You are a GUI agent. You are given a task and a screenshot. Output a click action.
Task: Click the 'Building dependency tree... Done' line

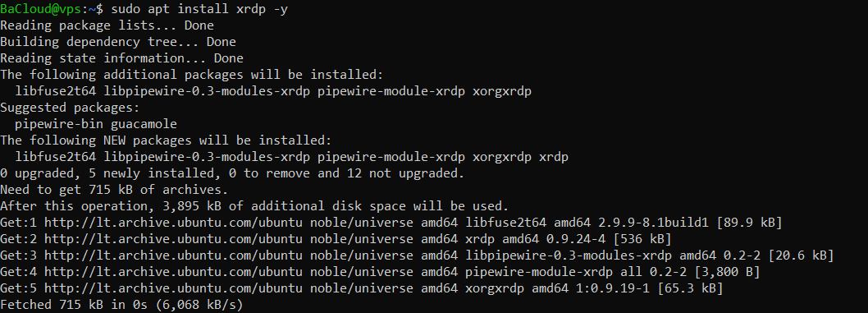tap(118, 42)
